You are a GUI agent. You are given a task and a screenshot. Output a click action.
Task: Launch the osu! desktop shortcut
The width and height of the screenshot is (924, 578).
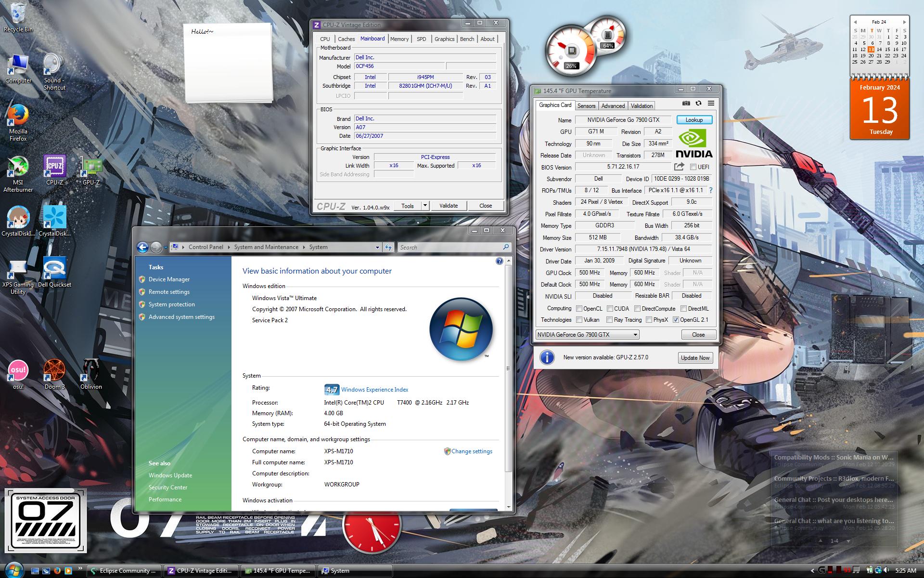(18, 370)
